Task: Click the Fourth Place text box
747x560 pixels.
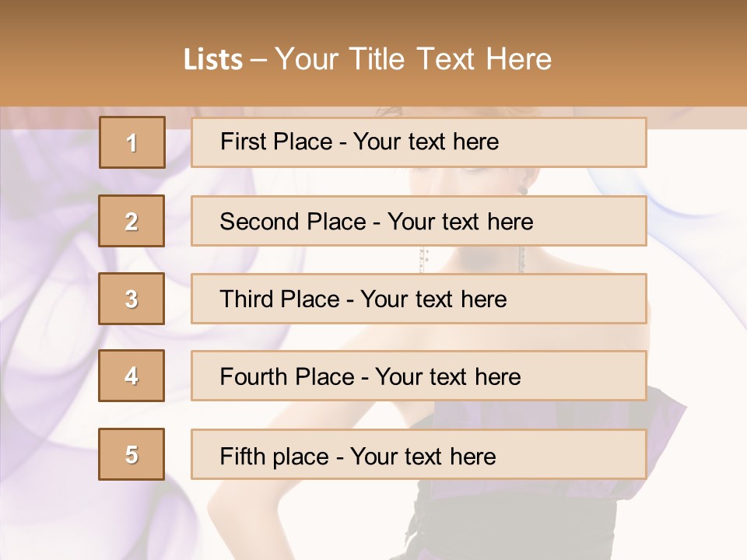Action: tap(419, 376)
